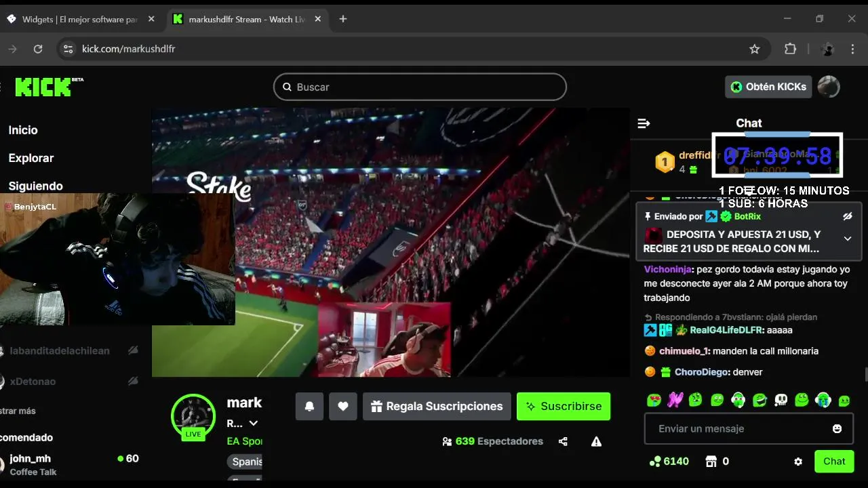Click the EA Sports category link
The image size is (868, 488).
click(244, 441)
